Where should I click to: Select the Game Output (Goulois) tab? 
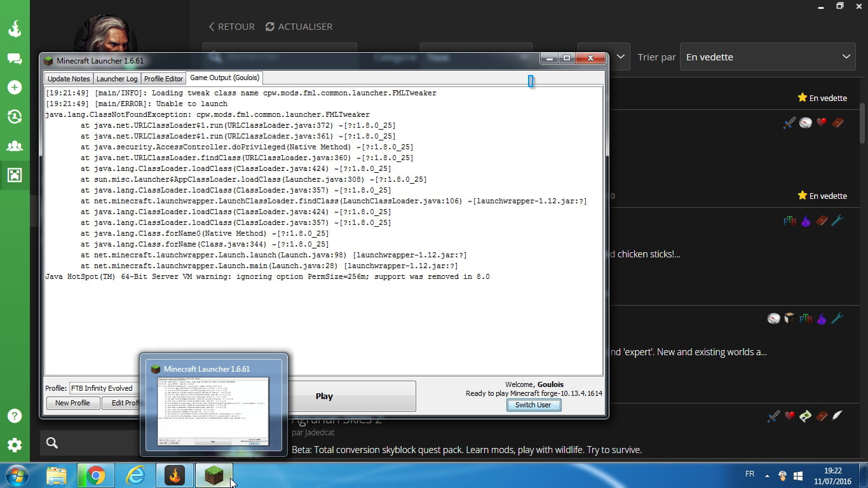224,78
